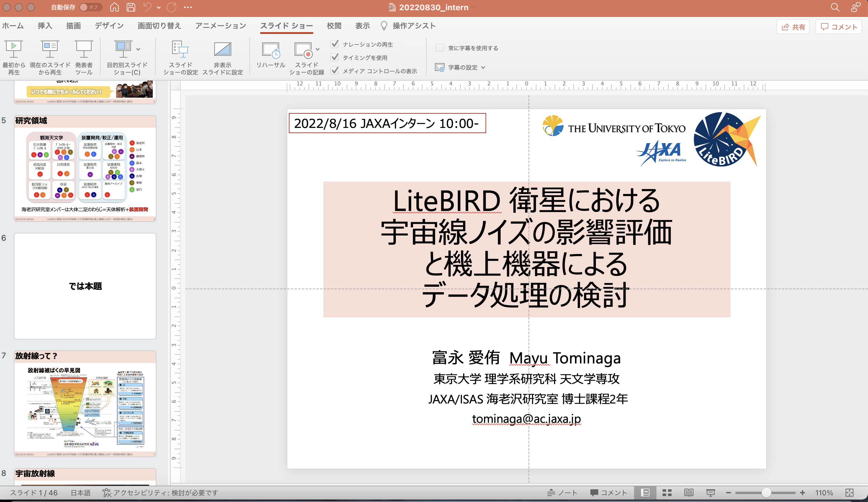Expand record slide show dropdown arrow
868x502 pixels.
click(x=318, y=49)
